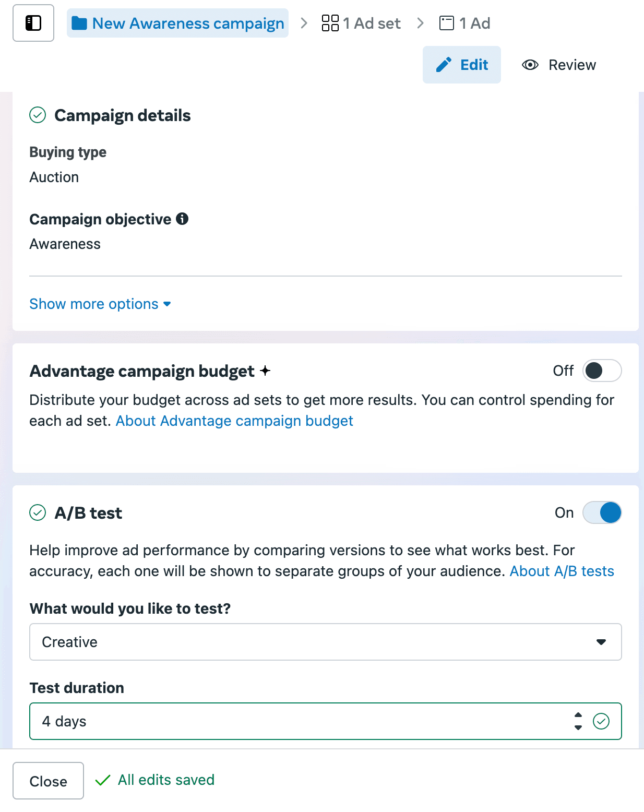Click the Ad window icon
Screen dimensions: 644x812
(447, 23)
